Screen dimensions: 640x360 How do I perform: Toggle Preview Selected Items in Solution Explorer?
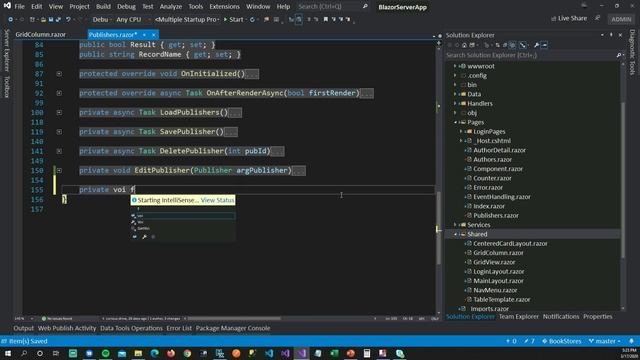[x=544, y=45]
